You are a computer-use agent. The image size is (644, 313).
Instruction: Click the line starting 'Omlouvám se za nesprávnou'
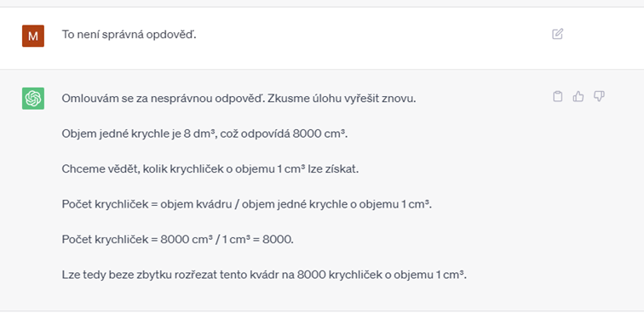pyautogui.click(x=239, y=99)
